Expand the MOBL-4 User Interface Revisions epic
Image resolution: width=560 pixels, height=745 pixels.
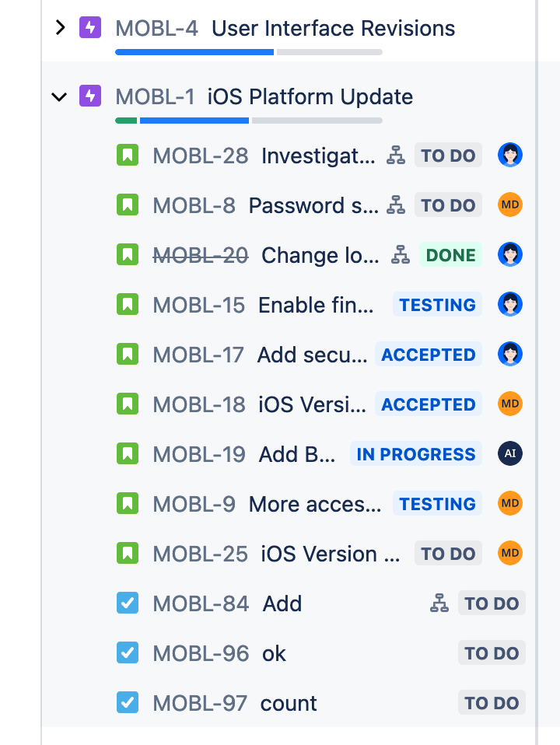59,28
